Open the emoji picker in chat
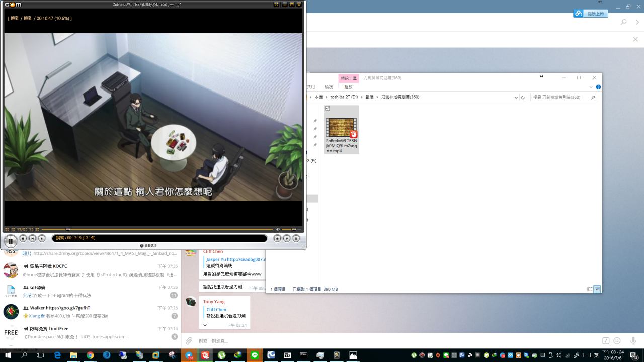 pos(617,340)
